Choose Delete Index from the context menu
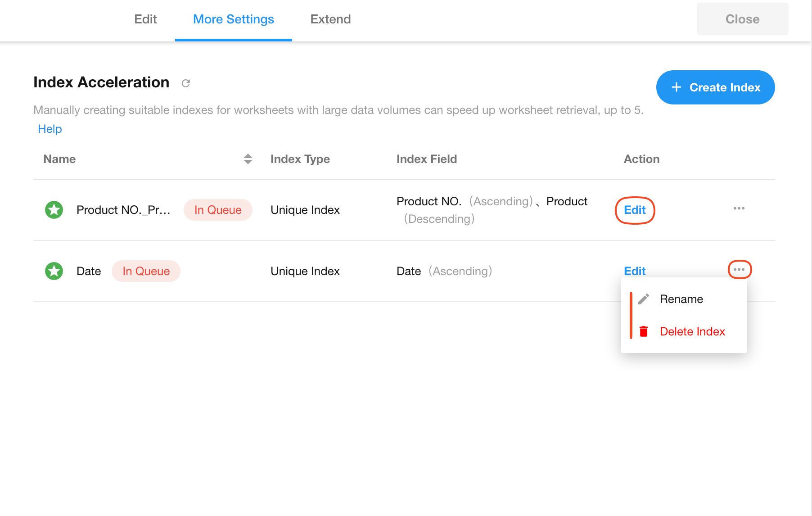Viewport: 812px width, 516px height. coord(692,331)
